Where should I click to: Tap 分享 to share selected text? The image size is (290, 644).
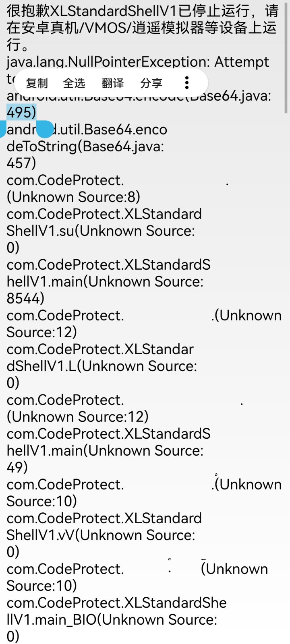(x=151, y=83)
